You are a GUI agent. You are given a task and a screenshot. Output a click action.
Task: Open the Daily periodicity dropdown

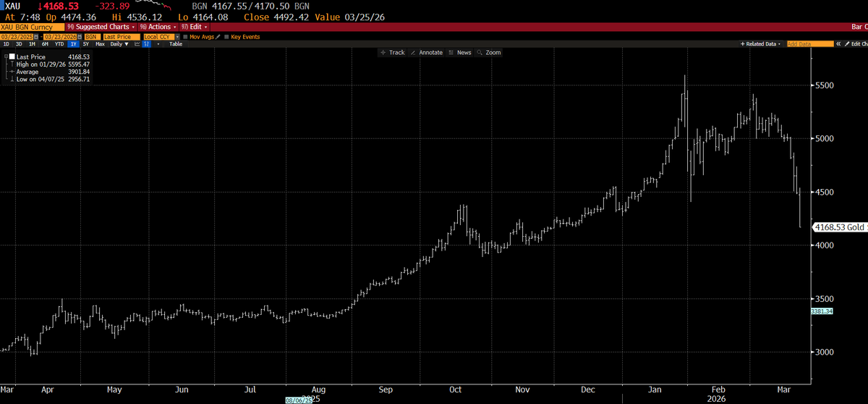tap(119, 44)
